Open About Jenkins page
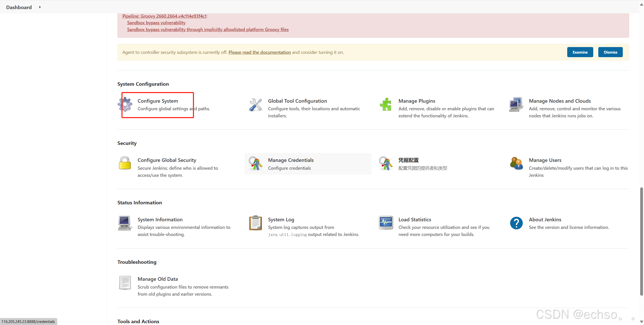Viewport: 644px width, 325px height. [x=545, y=220]
